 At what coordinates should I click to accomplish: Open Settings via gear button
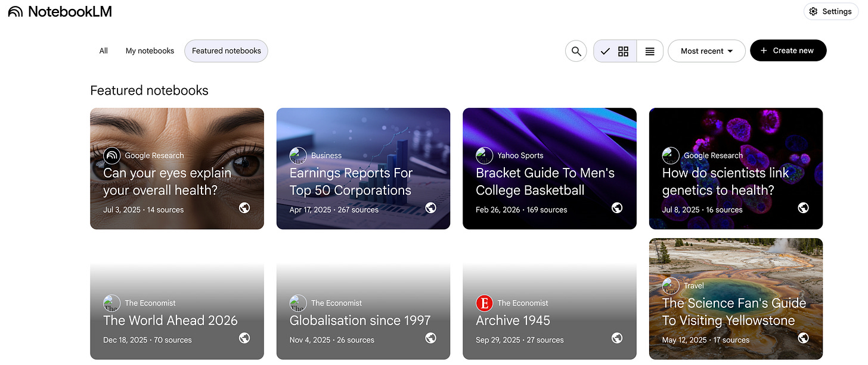click(831, 11)
